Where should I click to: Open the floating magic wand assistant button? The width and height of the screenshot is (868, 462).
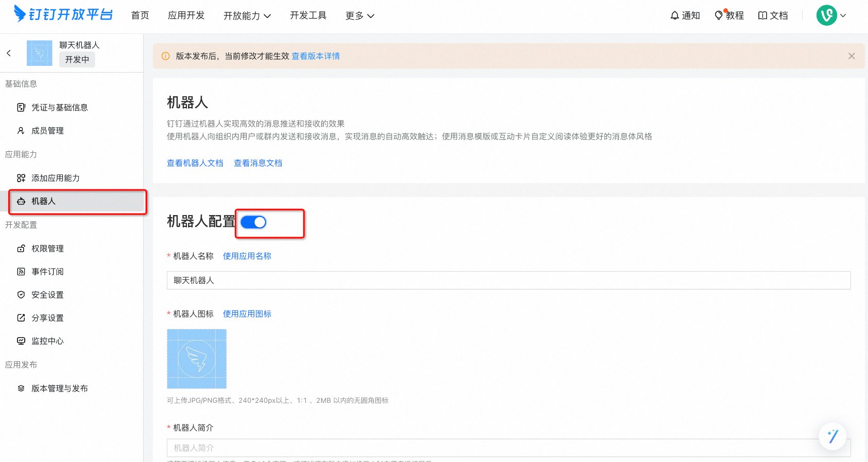click(x=832, y=436)
